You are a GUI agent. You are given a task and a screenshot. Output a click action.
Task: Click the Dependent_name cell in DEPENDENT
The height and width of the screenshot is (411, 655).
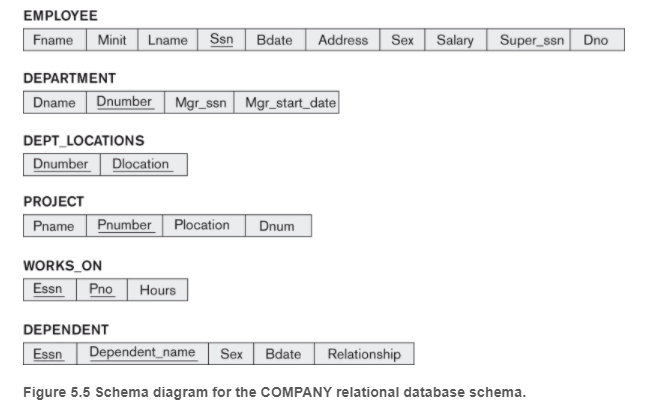(x=143, y=354)
